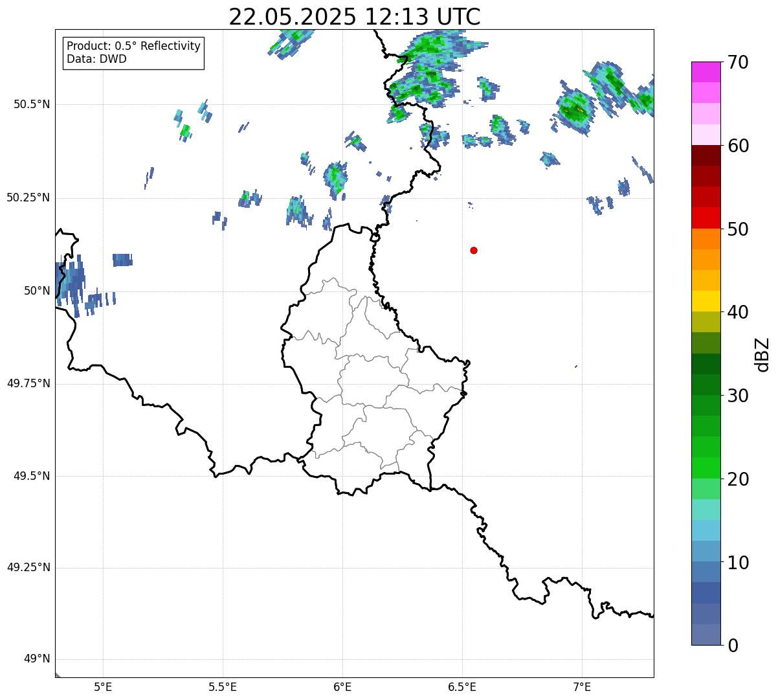Click the latitude label 50.25°N
The image size is (778, 700).
[x=28, y=198]
